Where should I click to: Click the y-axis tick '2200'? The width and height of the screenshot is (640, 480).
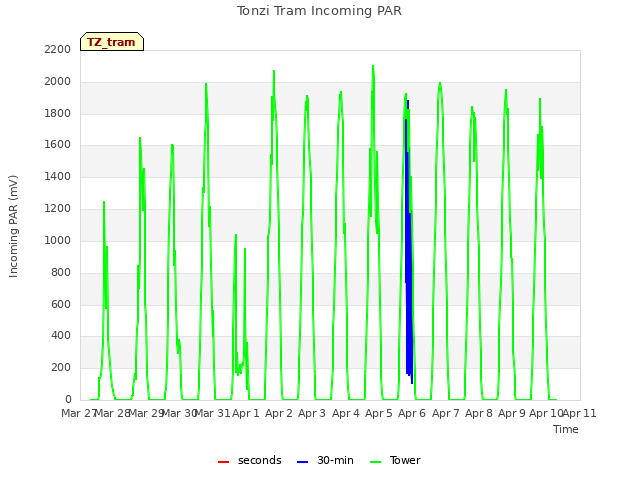(58, 50)
